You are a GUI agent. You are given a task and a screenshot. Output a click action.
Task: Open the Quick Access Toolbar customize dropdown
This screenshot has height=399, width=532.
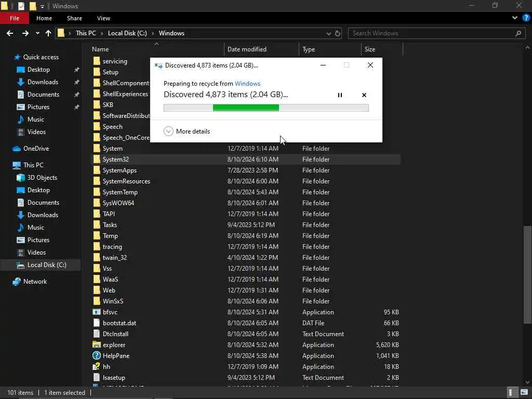point(42,6)
